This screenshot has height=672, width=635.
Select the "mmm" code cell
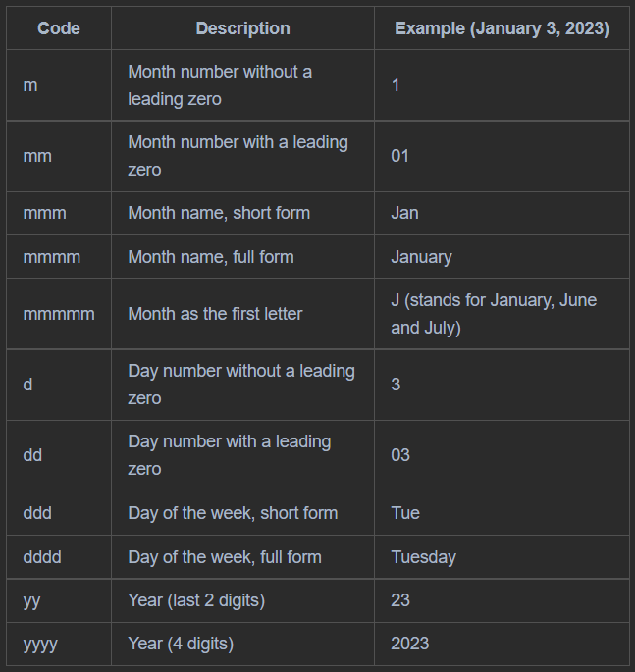pos(44,213)
